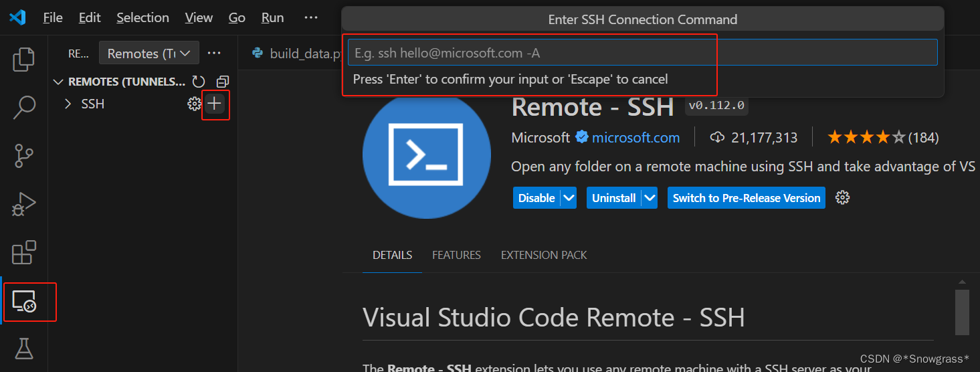Open the Go menu
Viewport: 980px width, 372px height.
pyautogui.click(x=237, y=17)
